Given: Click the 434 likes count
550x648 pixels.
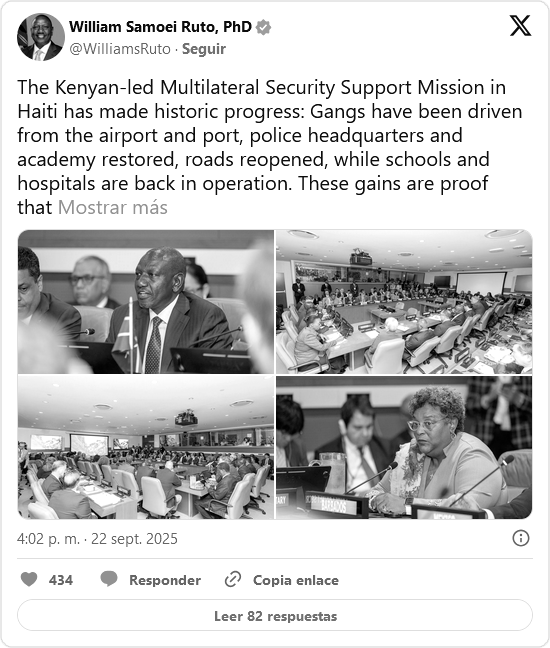Looking at the screenshot, I should pos(61,580).
